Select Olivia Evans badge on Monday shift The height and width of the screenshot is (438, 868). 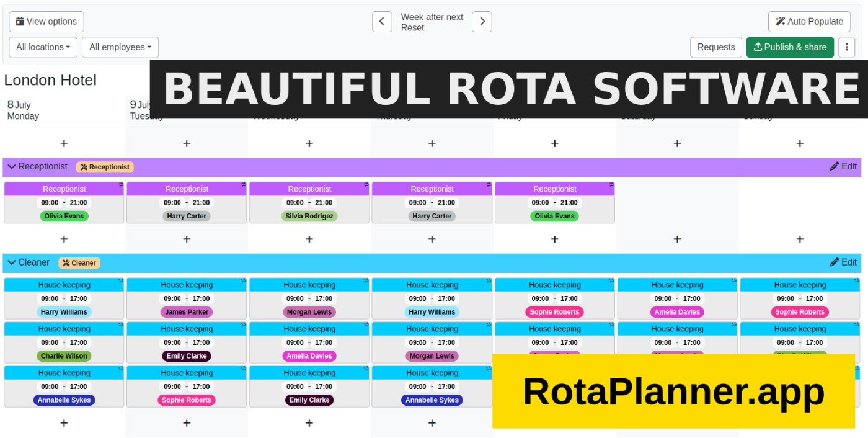coord(64,216)
